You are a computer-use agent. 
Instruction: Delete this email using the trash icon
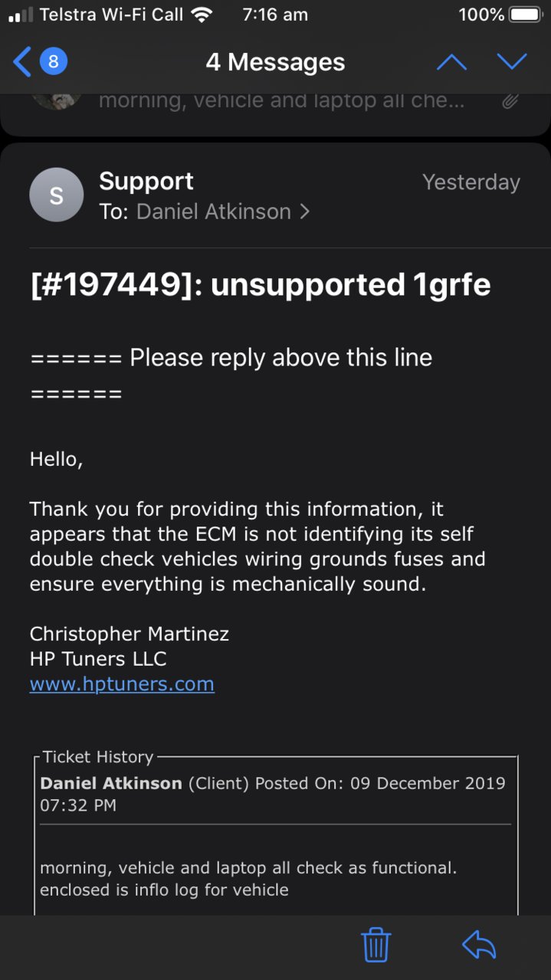click(x=376, y=945)
